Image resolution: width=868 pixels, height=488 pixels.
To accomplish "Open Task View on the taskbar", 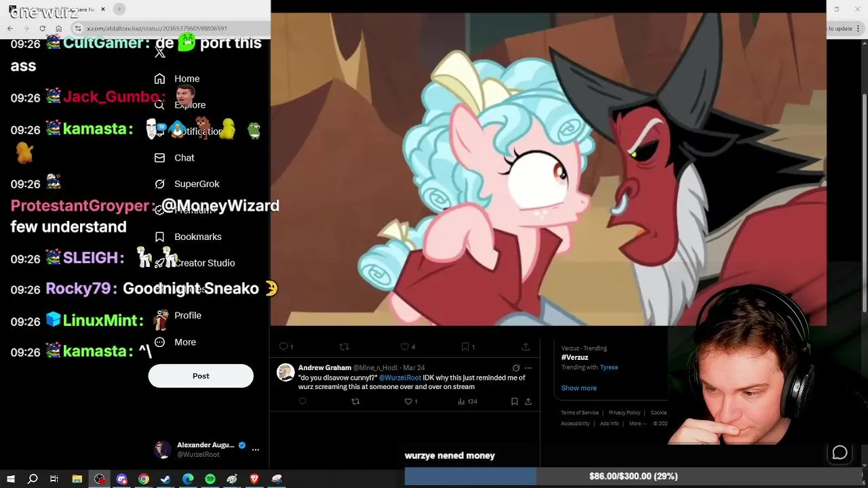I will 54,479.
